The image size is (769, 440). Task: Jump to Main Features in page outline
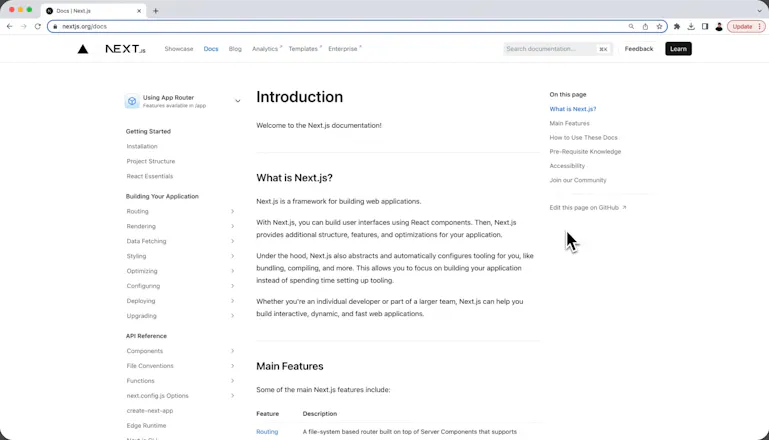(569, 123)
